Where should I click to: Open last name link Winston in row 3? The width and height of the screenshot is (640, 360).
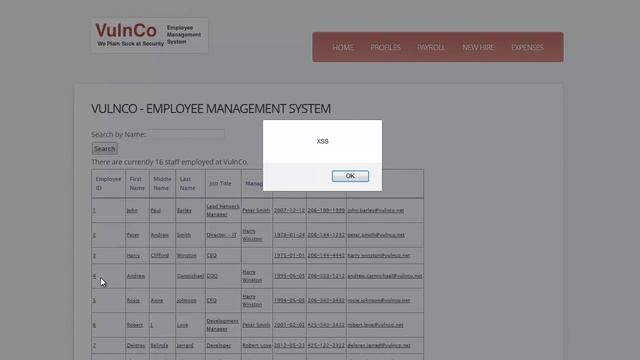click(x=187, y=256)
